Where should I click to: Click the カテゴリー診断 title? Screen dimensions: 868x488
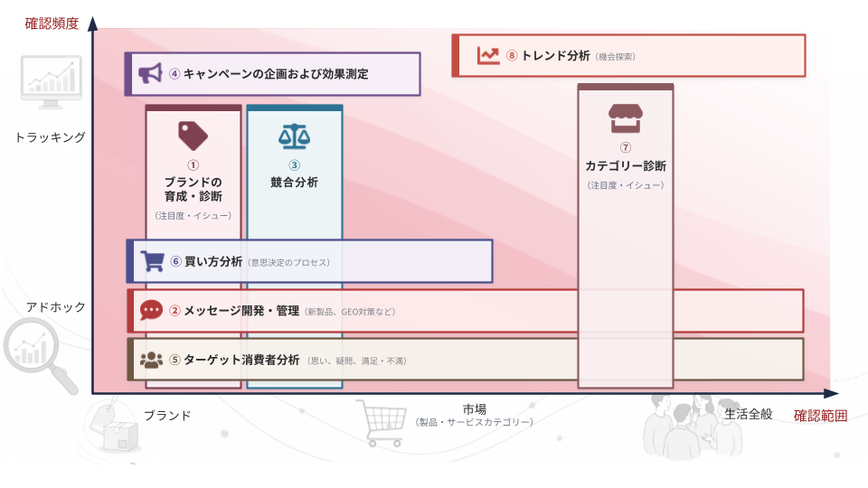(626, 166)
